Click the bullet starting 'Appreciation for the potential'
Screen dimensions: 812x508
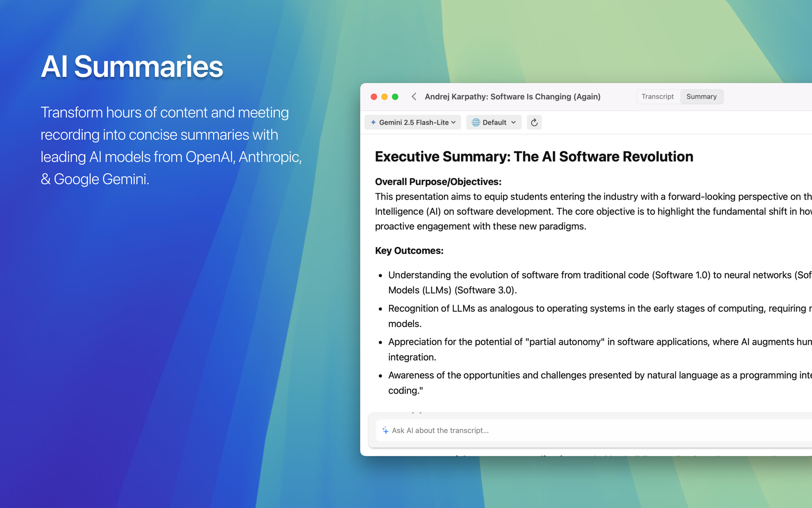[600, 350]
